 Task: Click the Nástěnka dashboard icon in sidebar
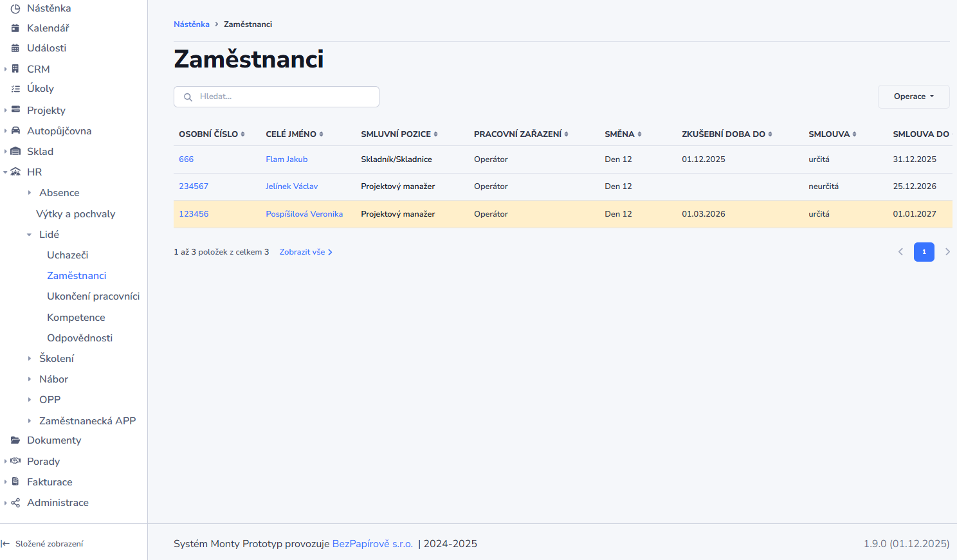click(15, 8)
